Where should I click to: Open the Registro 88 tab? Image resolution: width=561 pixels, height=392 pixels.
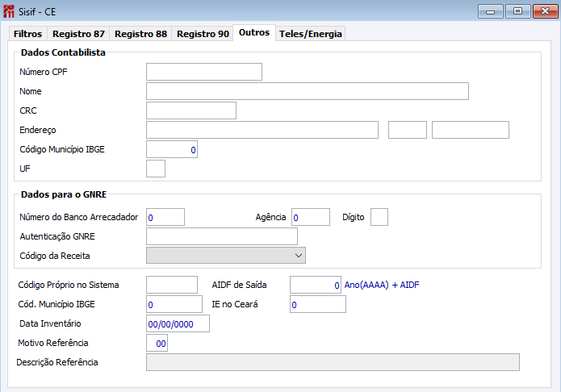[x=140, y=34]
